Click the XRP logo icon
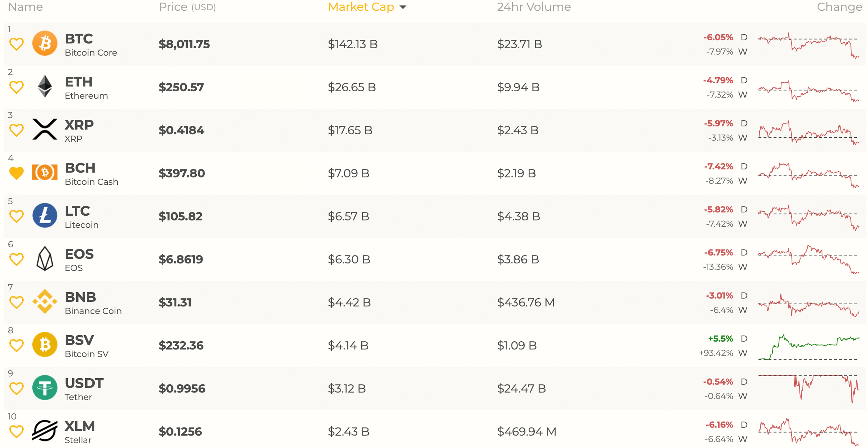Image resolution: width=868 pixels, height=448 pixels. [45, 129]
